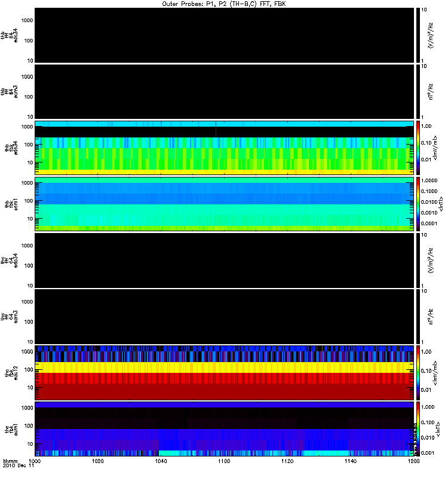448x478 pixels.
Task: Select the "thb fbk edc34" panel label
Action: click(x=11, y=148)
